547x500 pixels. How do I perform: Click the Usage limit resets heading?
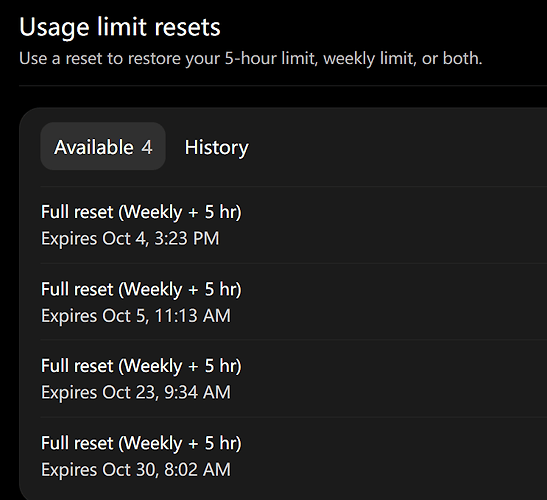tap(120, 28)
